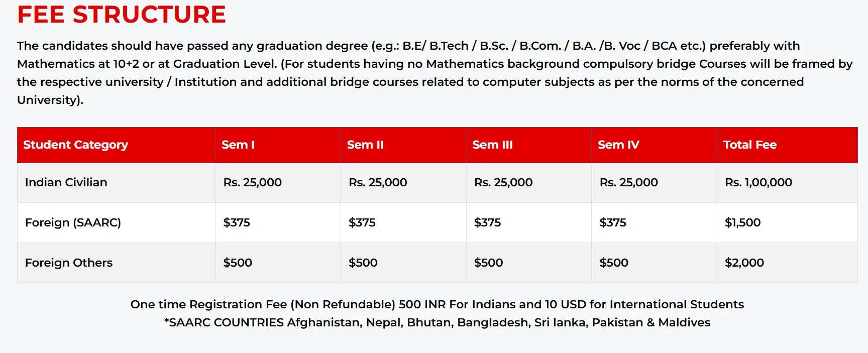The height and width of the screenshot is (353, 868).
Task: Click the Sem IV column header
Action: point(618,145)
